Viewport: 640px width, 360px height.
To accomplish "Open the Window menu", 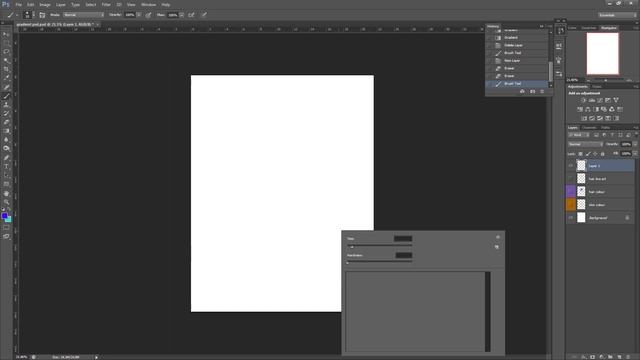I will (x=148, y=4).
